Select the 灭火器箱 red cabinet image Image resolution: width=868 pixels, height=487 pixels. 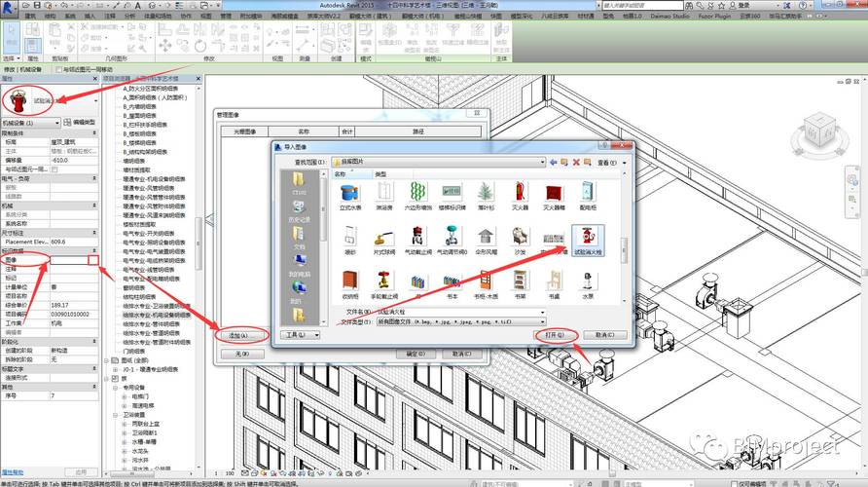(x=554, y=197)
